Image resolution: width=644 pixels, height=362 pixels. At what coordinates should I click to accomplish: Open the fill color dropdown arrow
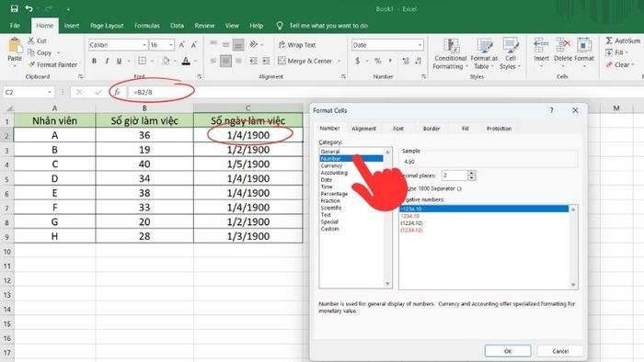click(175, 61)
